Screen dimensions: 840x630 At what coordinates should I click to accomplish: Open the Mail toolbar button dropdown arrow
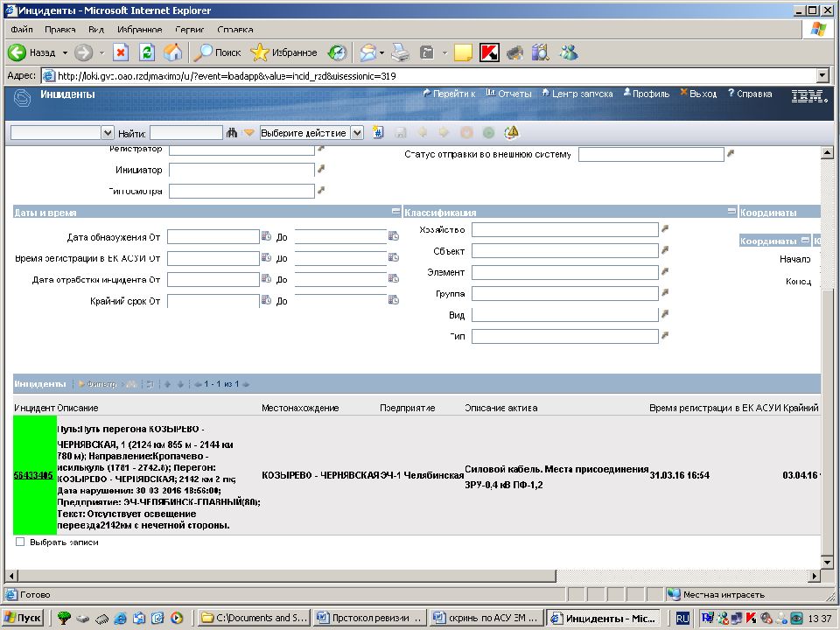point(381,53)
